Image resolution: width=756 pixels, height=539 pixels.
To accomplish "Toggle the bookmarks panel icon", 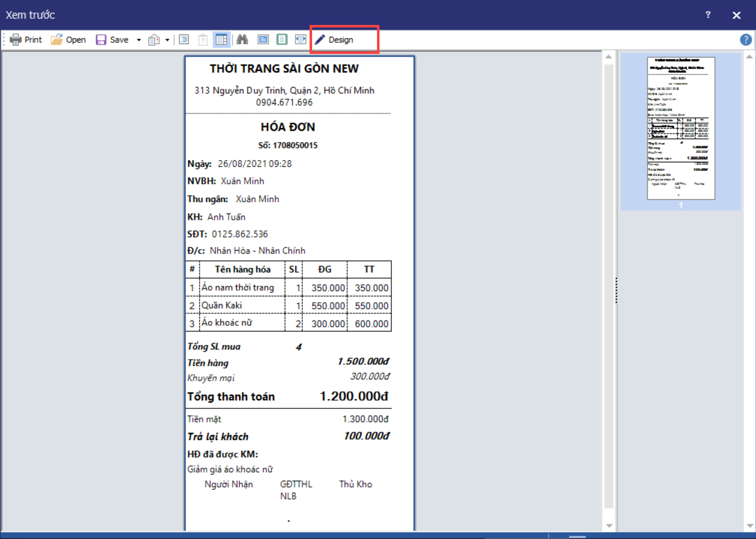I will click(x=184, y=39).
